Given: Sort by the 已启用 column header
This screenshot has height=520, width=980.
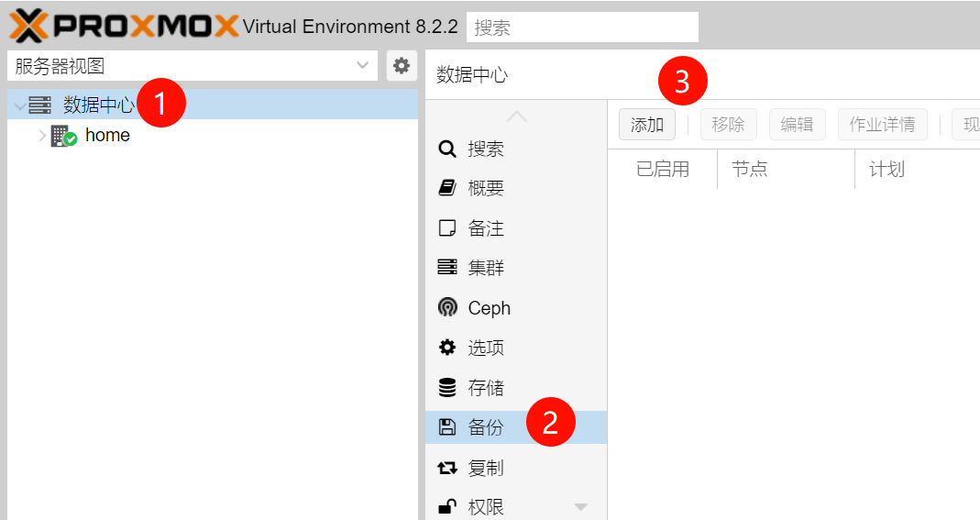Looking at the screenshot, I should [x=663, y=170].
